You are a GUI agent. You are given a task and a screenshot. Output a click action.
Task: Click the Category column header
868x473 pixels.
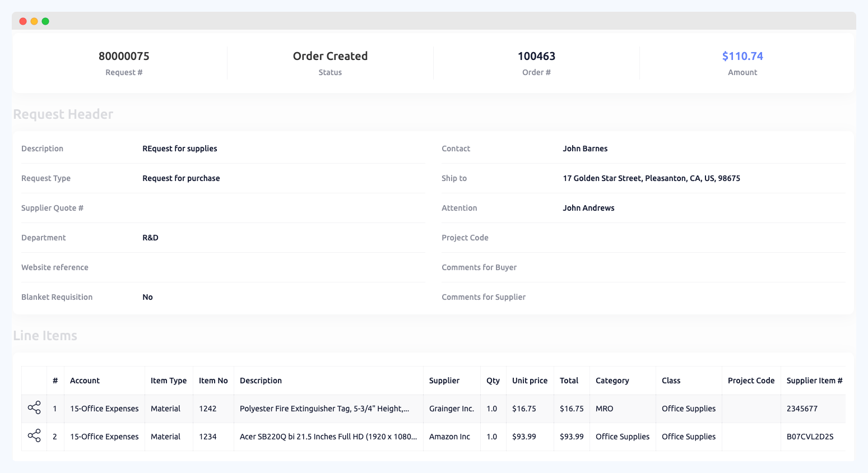612,381
